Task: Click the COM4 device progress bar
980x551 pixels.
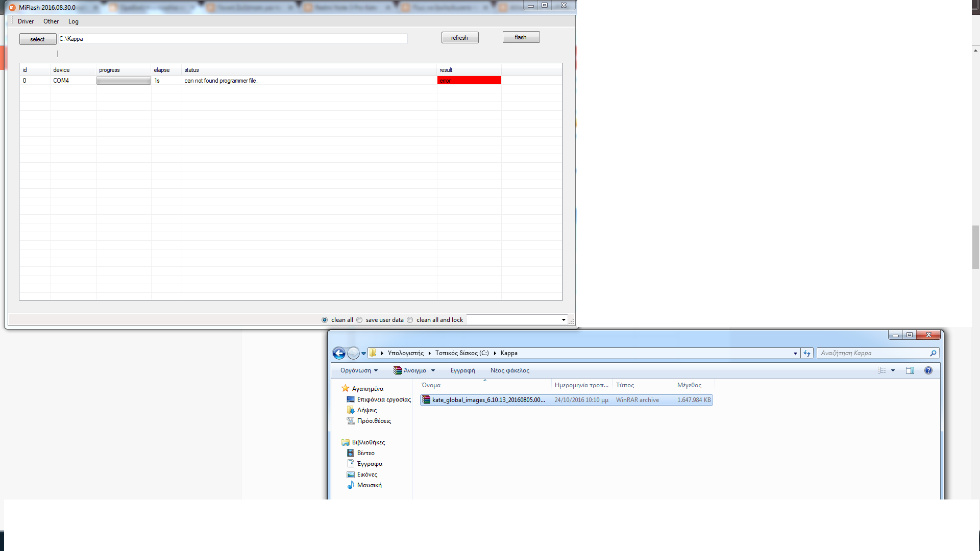Action: coord(124,81)
